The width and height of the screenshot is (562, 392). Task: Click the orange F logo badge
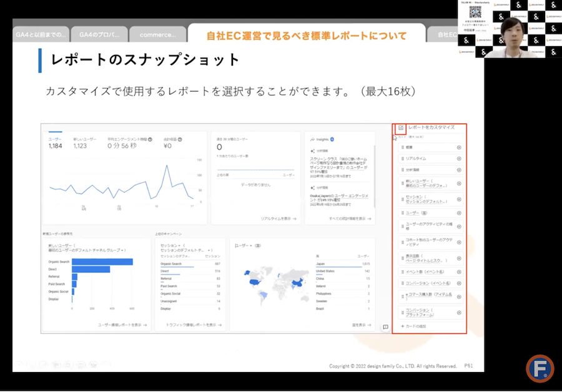pyautogui.click(x=540, y=368)
